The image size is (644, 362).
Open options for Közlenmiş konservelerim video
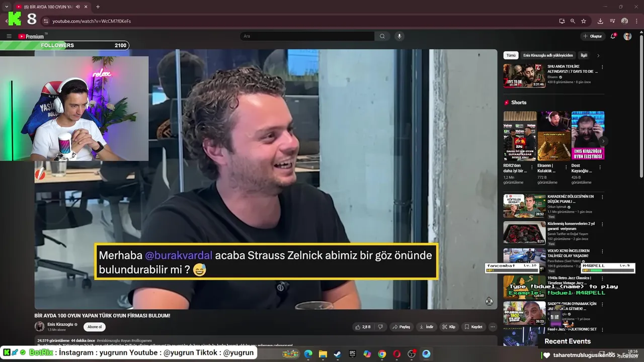point(602,224)
